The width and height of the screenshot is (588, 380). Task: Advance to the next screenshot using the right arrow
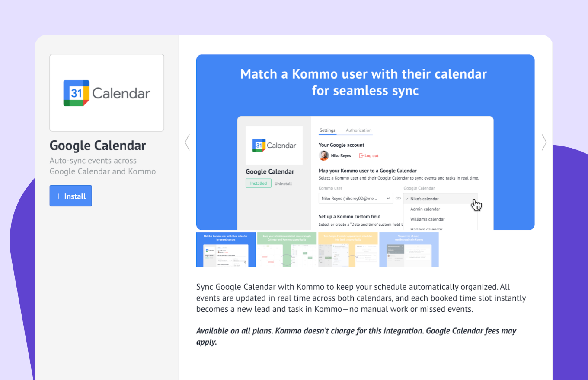pyautogui.click(x=544, y=142)
